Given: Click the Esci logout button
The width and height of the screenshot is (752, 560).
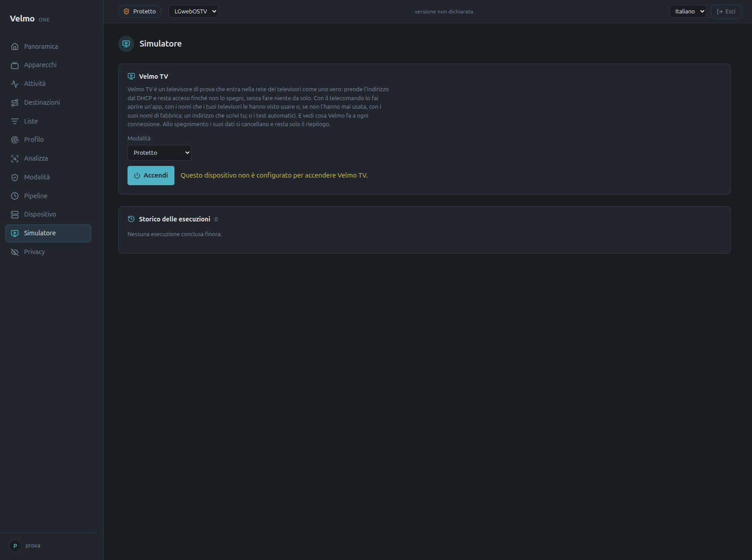Looking at the screenshot, I should tap(726, 12).
